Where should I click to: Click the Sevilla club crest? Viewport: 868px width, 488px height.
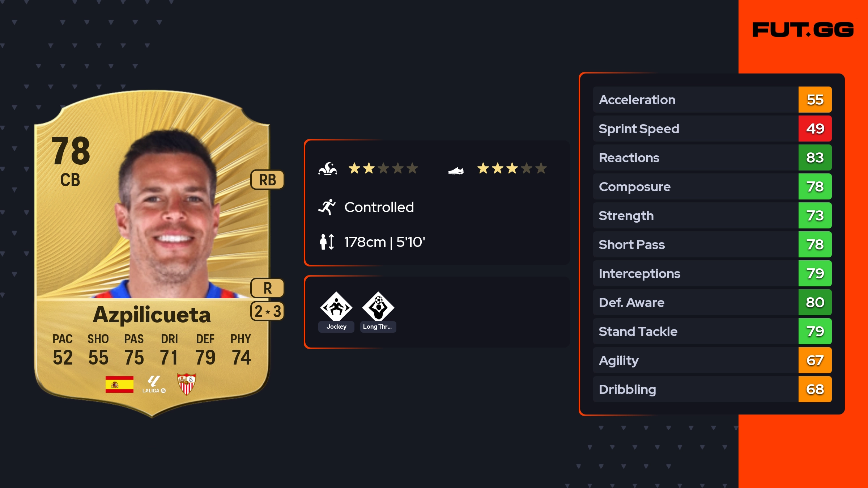point(186,384)
